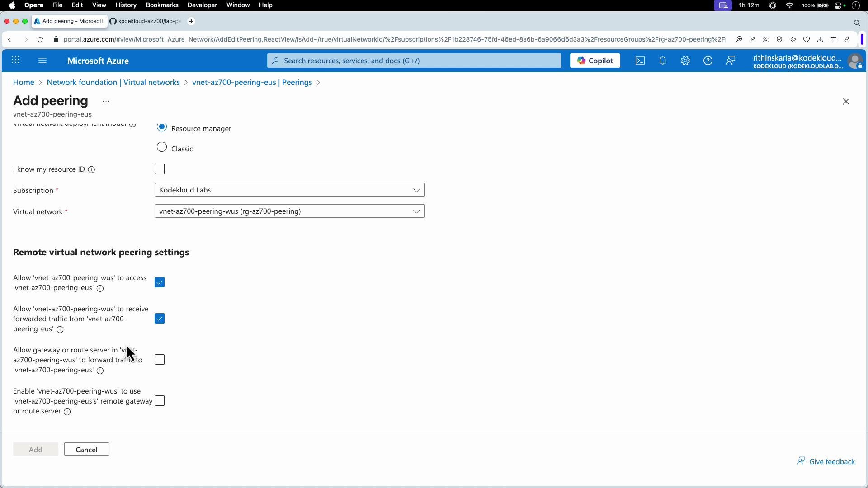Open the History menu
This screenshot has height=488, width=868.
(x=126, y=5)
